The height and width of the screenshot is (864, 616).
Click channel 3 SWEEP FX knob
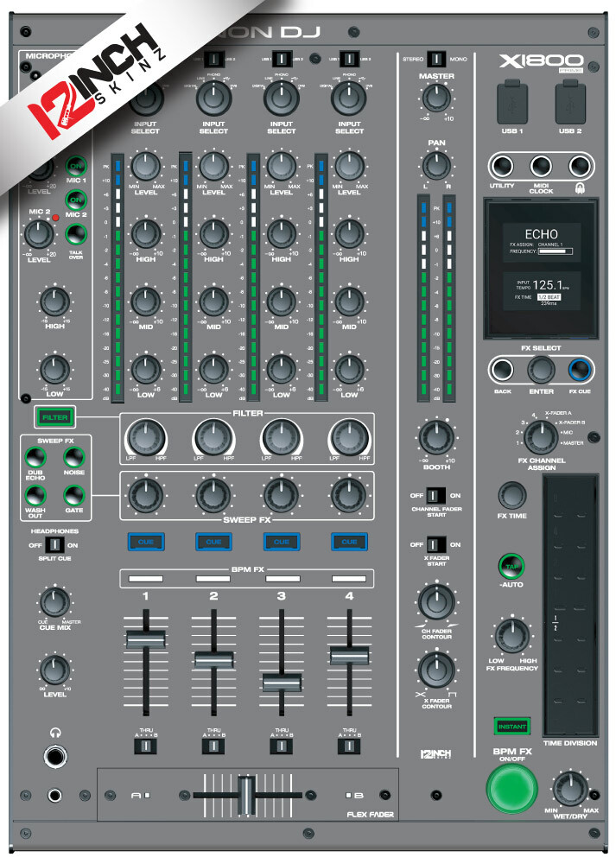point(281,495)
